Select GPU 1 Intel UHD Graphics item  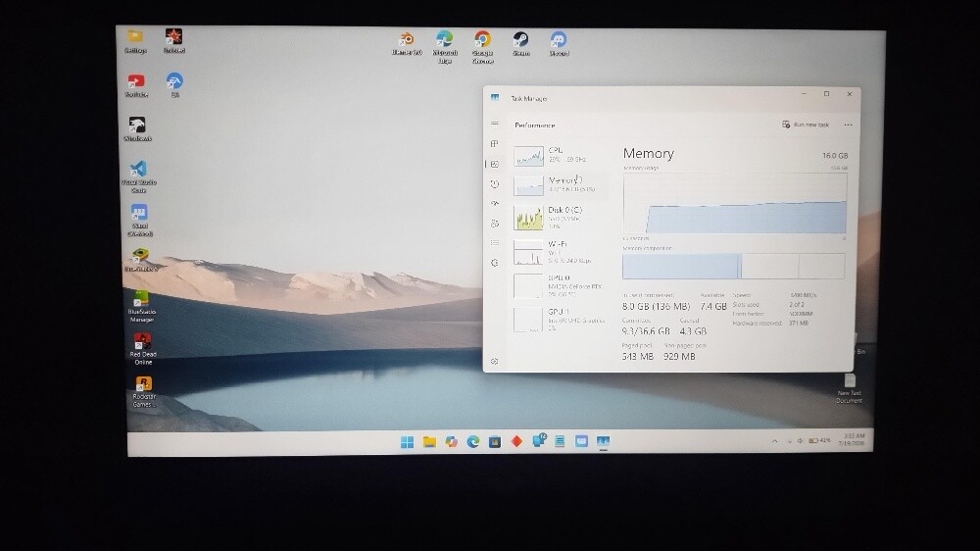pyautogui.click(x=560, y=320)
